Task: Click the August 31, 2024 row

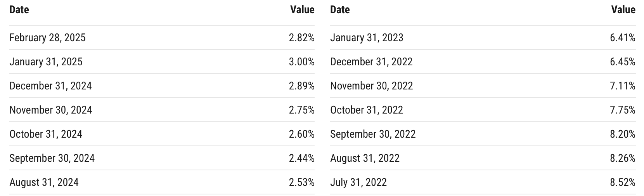Action: tap(162, 182)
